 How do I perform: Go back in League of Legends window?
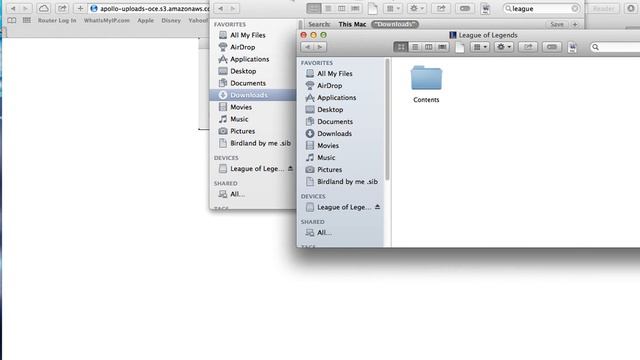click(307, 47)
